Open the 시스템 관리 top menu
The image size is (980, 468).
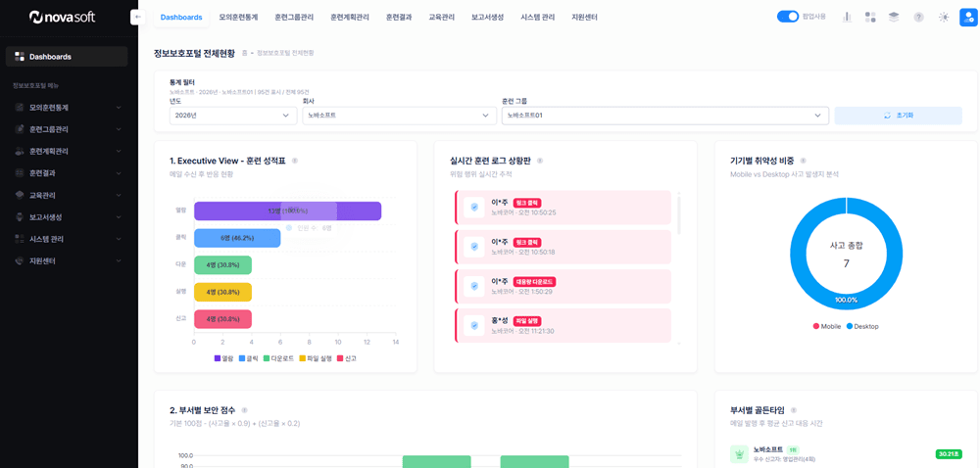(537, 18)
